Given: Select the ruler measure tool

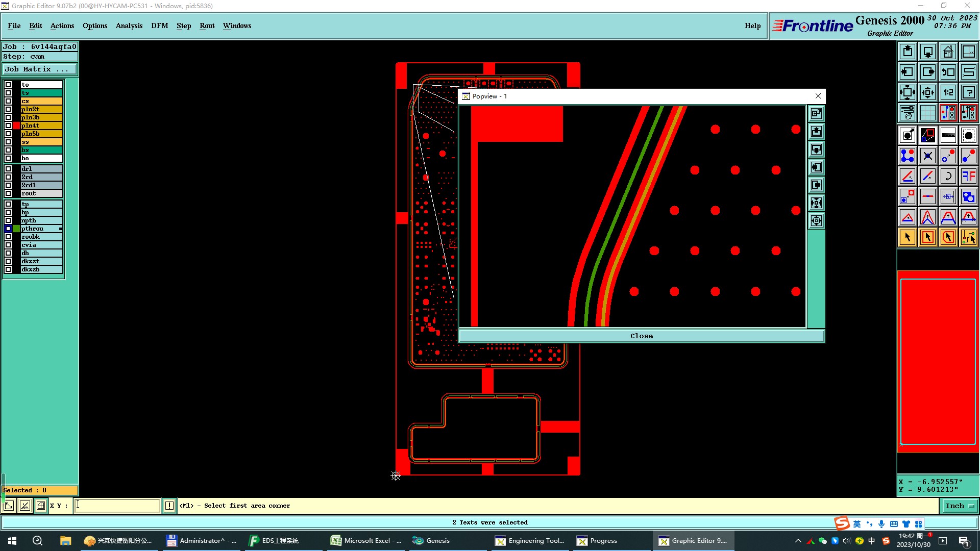Looking at the screenshot, I should coord(948,135).
